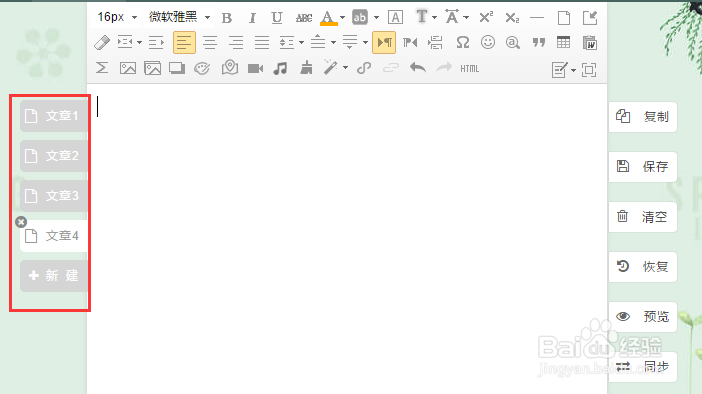Toggle italic formatting
The width and height of the screenshot is (702, 394).
(252, 18)
